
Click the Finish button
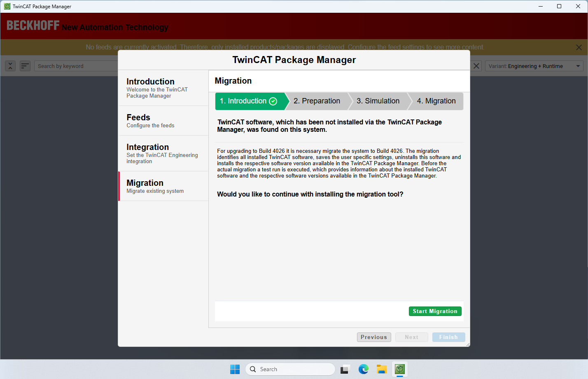(x=448, y=337)
